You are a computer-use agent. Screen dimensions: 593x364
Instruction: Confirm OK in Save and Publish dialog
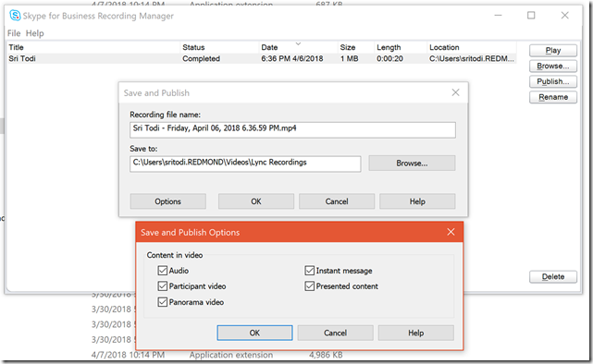click(x=256, y=201)
